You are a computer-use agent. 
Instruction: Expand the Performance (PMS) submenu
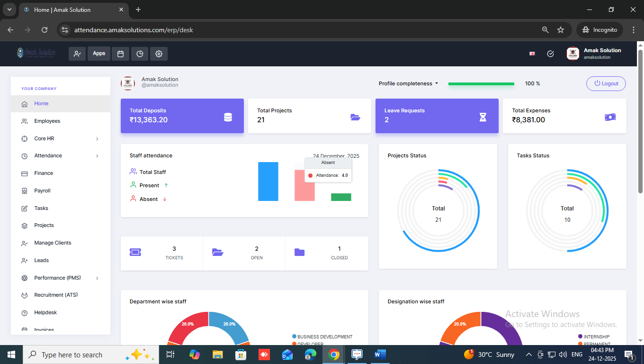point(97,278)
